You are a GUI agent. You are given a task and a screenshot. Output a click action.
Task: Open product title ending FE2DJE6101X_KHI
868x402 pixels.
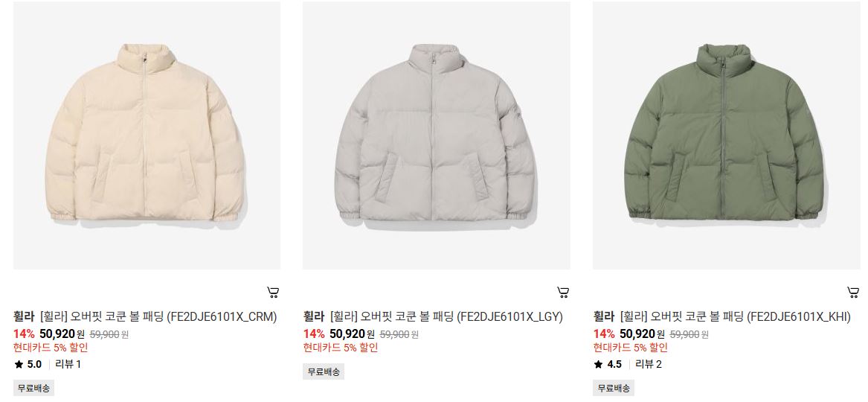[735, 316]
